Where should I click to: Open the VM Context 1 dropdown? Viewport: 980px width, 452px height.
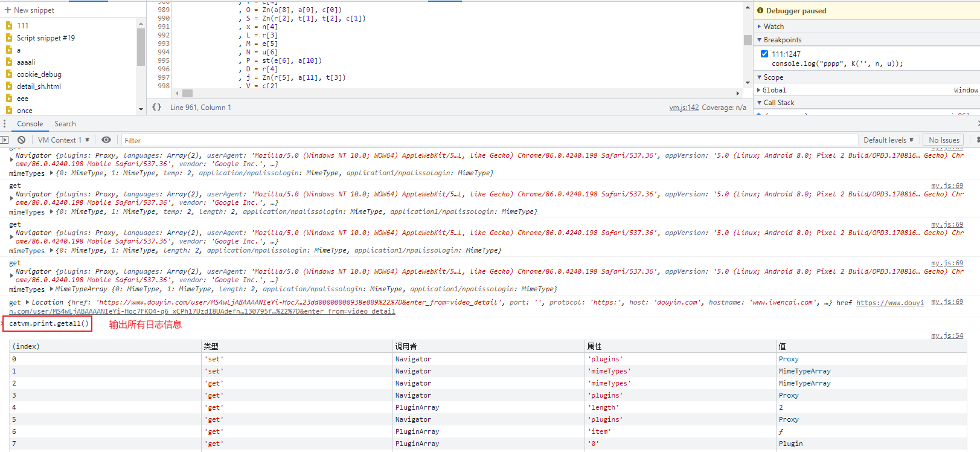tap(63, 140)
